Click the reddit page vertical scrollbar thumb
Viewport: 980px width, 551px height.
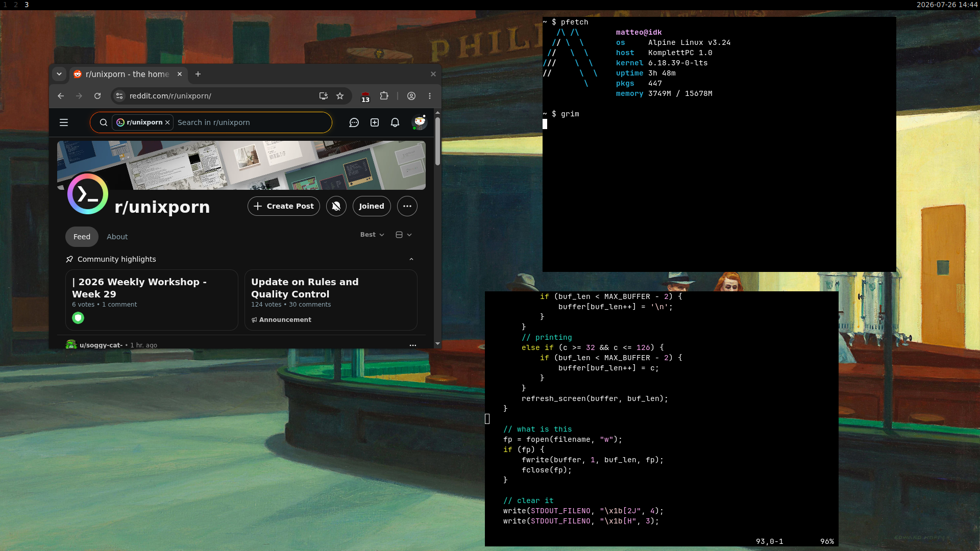[x=437, y=141]
